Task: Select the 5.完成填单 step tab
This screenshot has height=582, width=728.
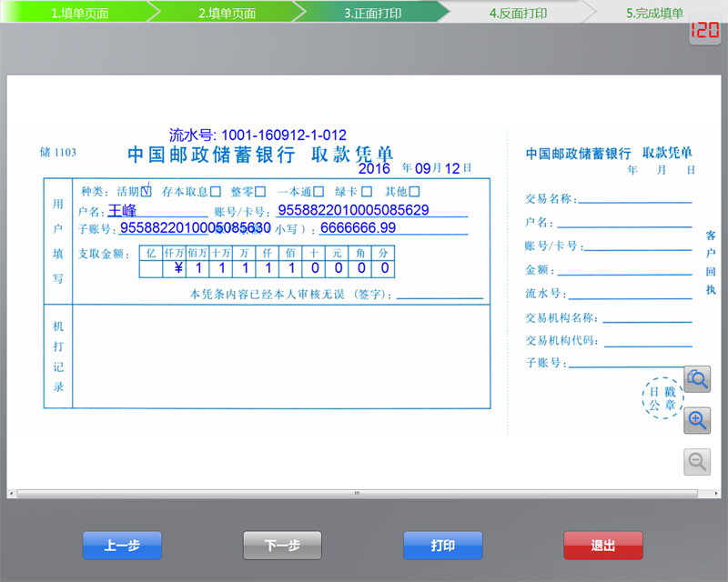Action: 655,13
